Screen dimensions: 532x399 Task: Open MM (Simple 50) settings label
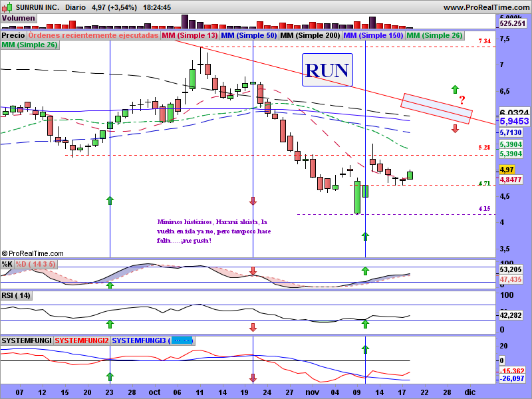(x=249, y=35)
